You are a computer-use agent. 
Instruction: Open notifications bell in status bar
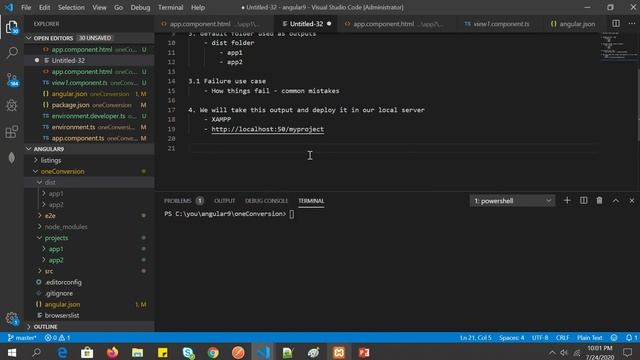[631, 338]
